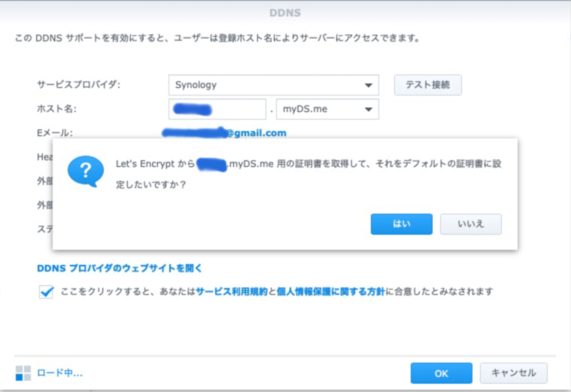
Task: Toggle the terms agreement checkbox
Action: [46, 292]
